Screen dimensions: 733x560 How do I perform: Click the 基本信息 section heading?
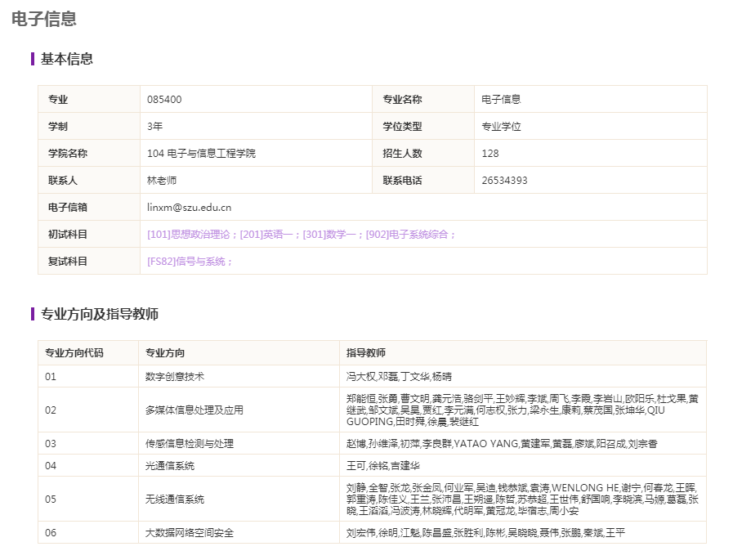pos(67,59)
